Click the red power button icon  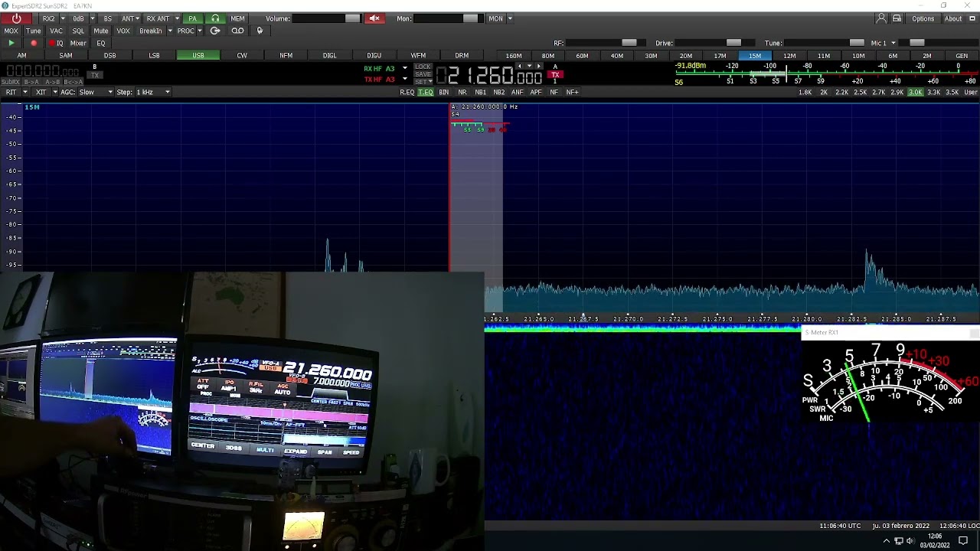click(x=16, y=18)
